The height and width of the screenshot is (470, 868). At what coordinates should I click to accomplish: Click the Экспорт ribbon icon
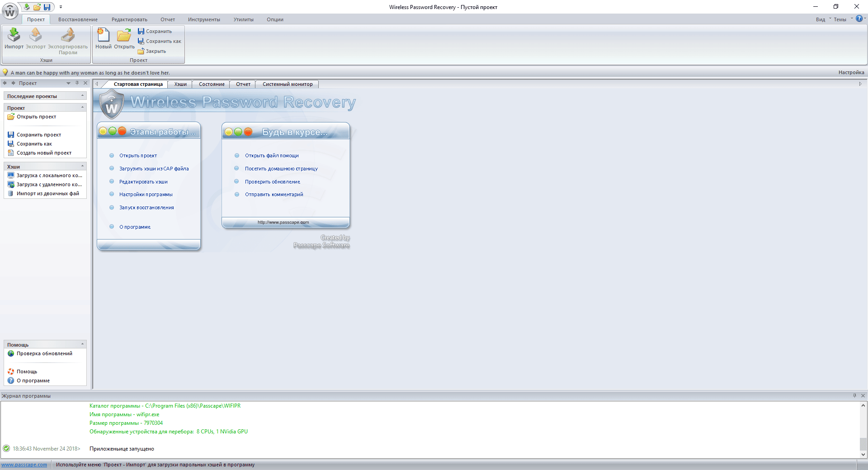pos(36,39)
